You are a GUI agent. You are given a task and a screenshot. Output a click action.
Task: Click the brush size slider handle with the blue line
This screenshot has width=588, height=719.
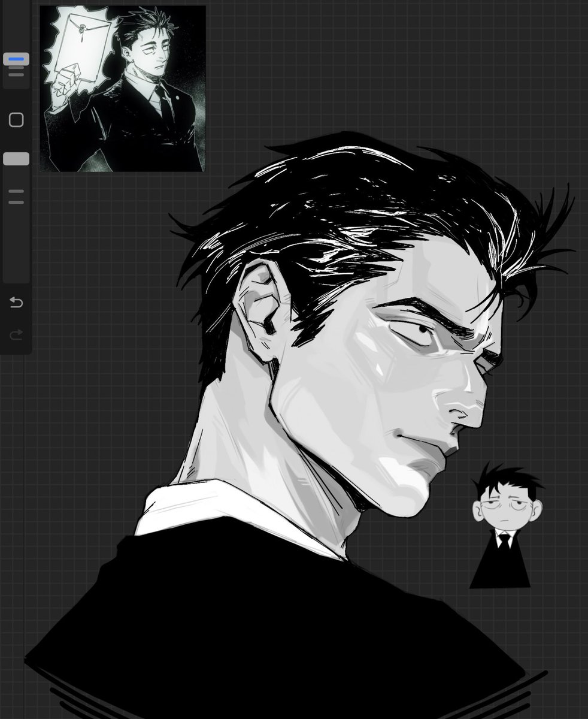coord(16,59)
